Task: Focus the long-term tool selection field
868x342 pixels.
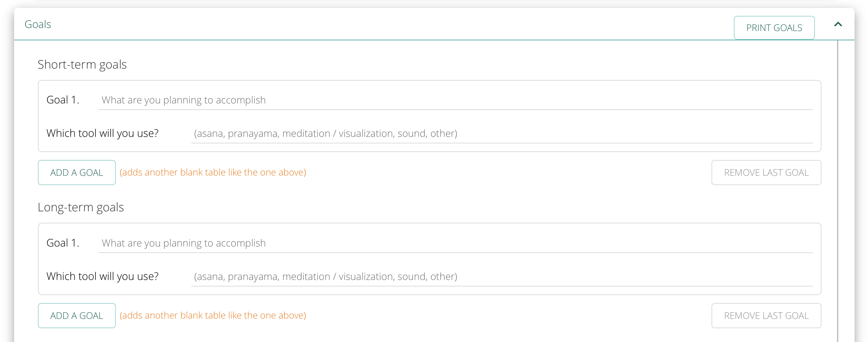Action: [502, 276]
